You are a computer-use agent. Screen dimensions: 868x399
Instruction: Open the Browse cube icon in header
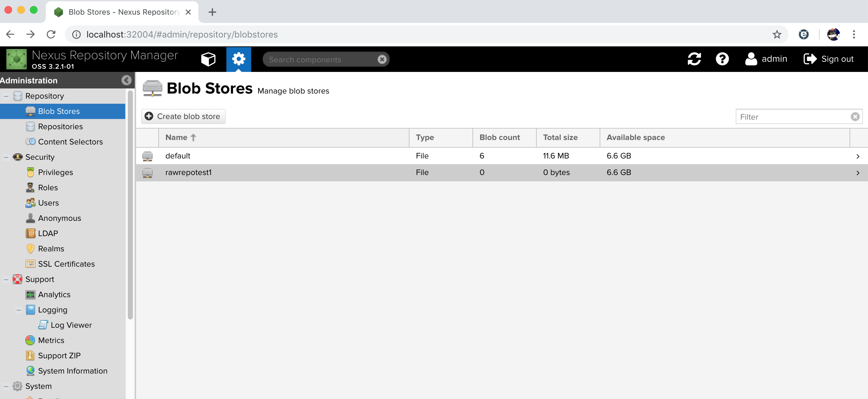tap(208, 59)
